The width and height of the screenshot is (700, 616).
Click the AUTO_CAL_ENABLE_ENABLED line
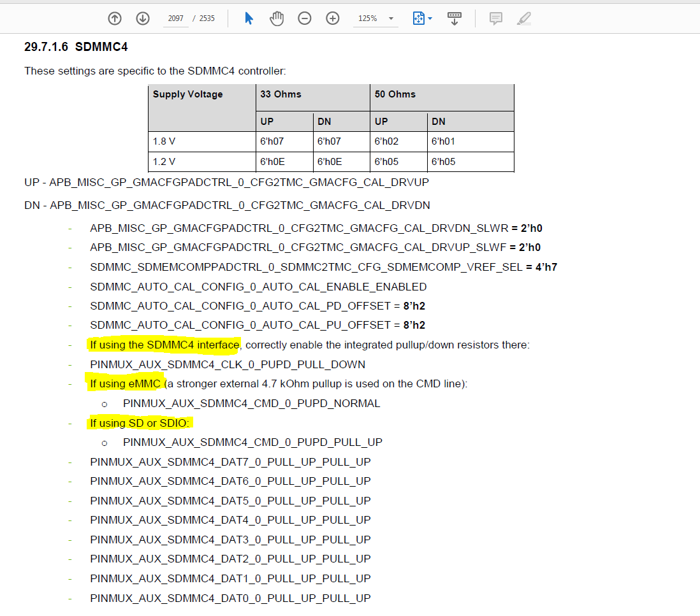[x=258, y=287]
